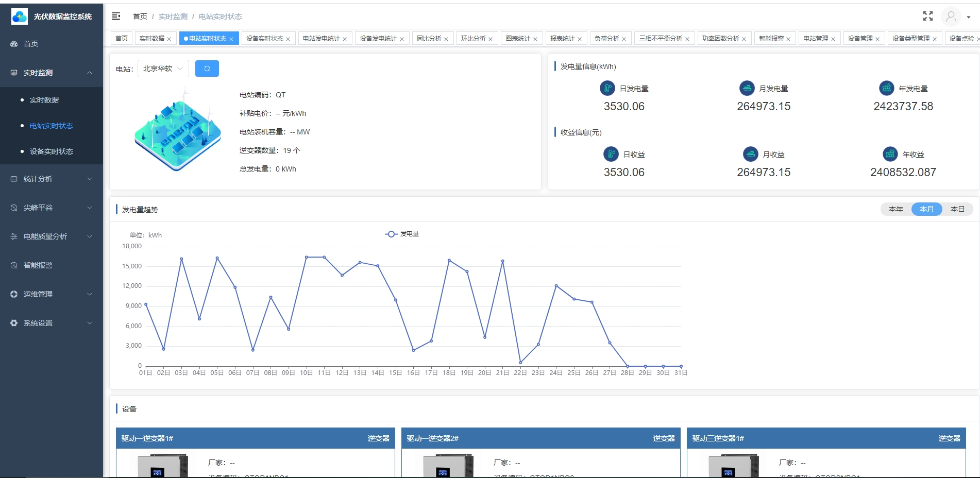
Task: Click the 系统设置 gear icon
Action: point(14,323)
